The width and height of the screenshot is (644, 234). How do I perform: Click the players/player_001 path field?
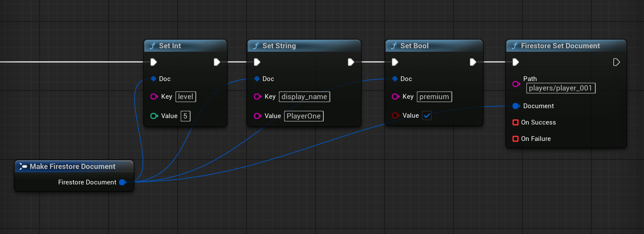pos(561,88)
